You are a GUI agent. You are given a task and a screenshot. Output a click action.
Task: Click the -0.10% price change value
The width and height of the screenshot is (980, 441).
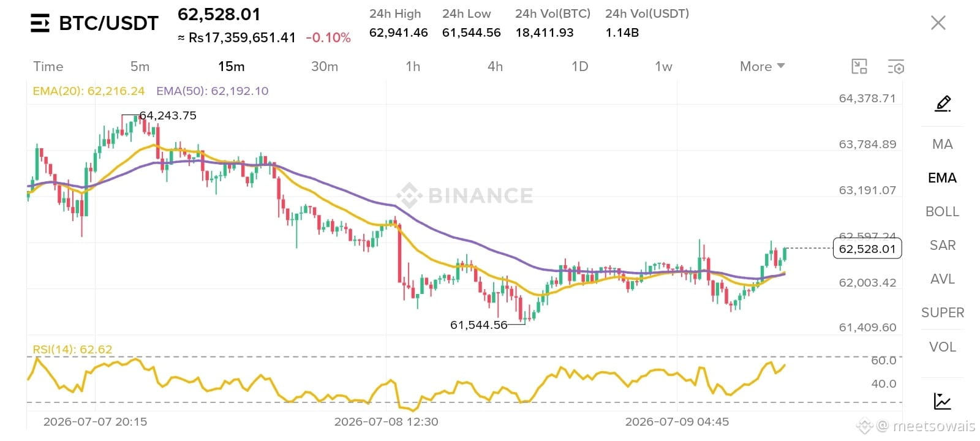[x=328, y=38]
